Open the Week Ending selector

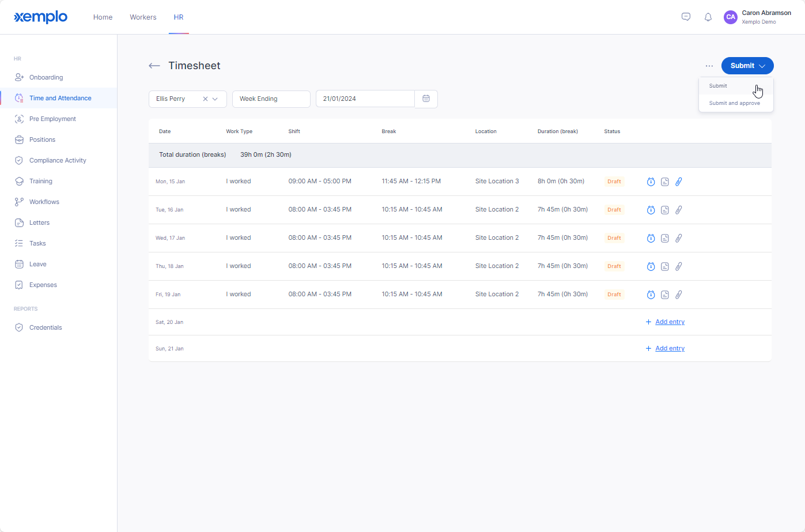(271, 99)
